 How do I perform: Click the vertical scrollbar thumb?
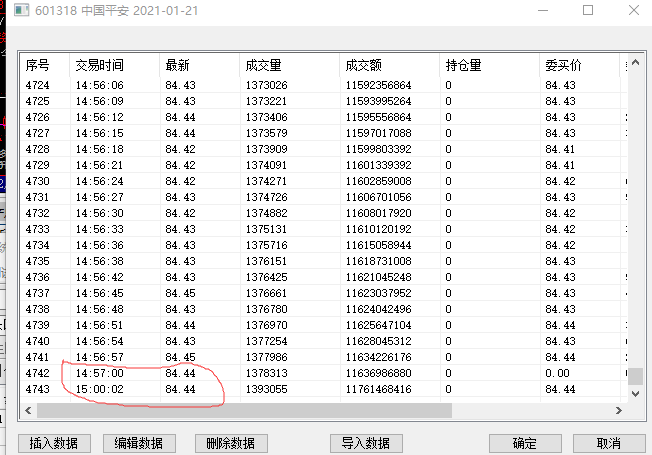635,376
